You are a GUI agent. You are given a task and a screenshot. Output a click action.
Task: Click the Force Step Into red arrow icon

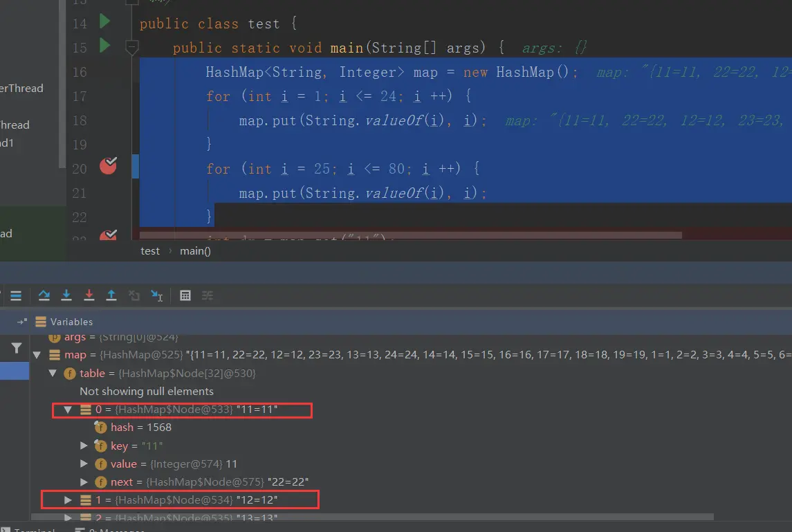point(89,295)
